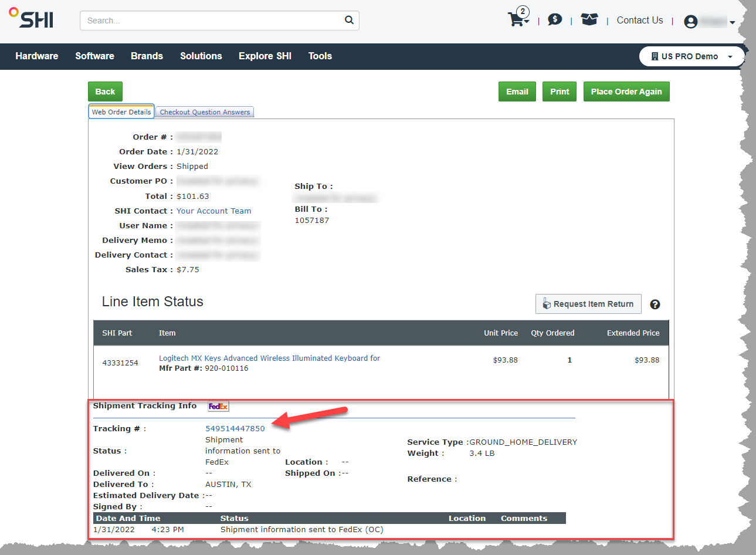Open the shopping cart icon
The image size is (756, 555).
point(516,19)
